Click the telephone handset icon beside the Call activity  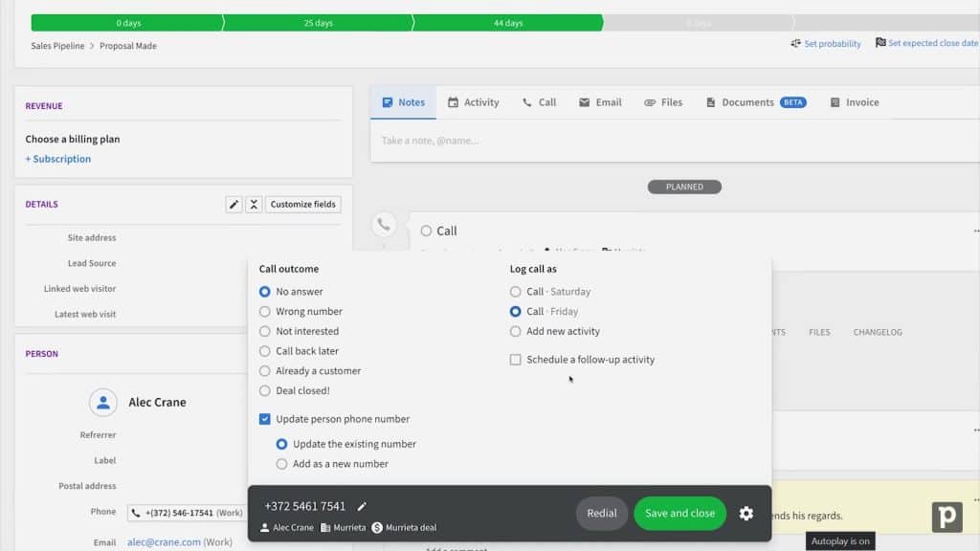pyautogui.click(x=384, y=222)
